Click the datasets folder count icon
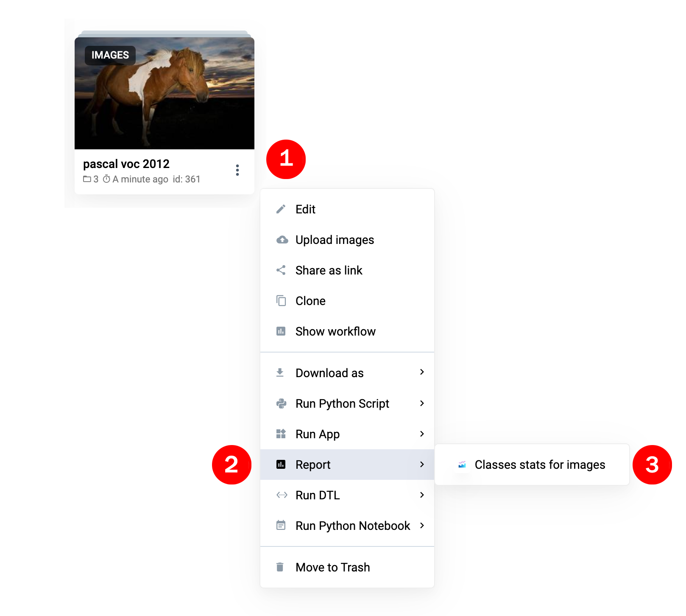Image resolution: width=686 pixels, height=616 pixels. coord(87,179)
